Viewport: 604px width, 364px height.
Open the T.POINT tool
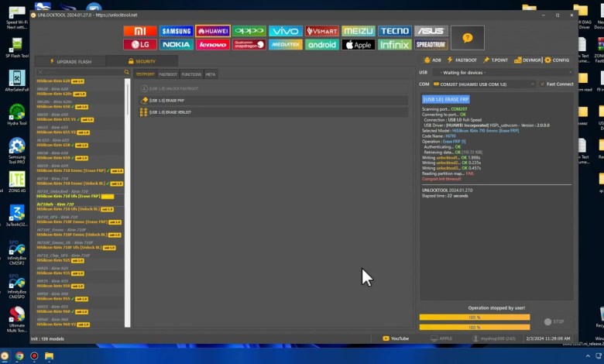[x=496, y=60]
